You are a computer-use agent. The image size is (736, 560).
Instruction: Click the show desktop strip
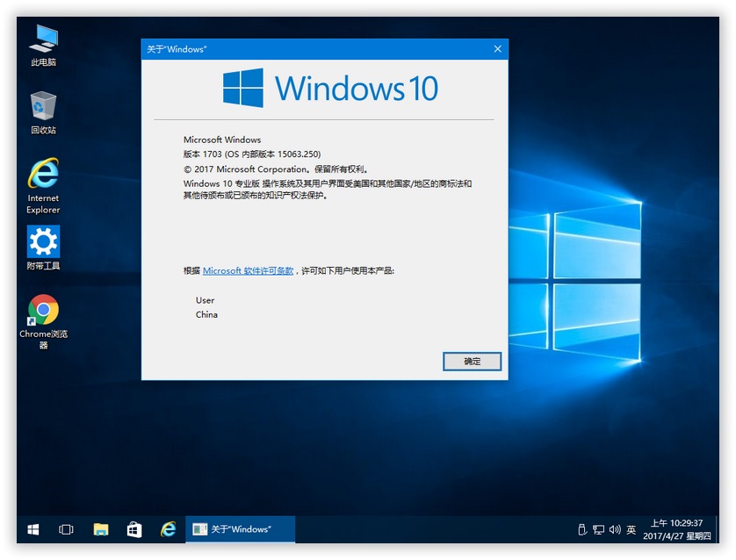click(x=717, y=529)
